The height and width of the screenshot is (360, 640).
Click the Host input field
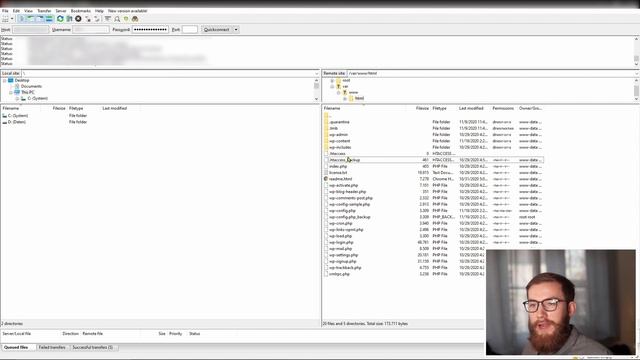coord(31,30)
